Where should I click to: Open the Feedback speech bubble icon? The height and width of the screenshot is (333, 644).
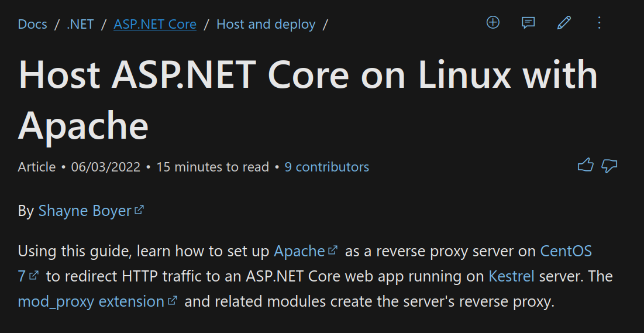point(528,23)
